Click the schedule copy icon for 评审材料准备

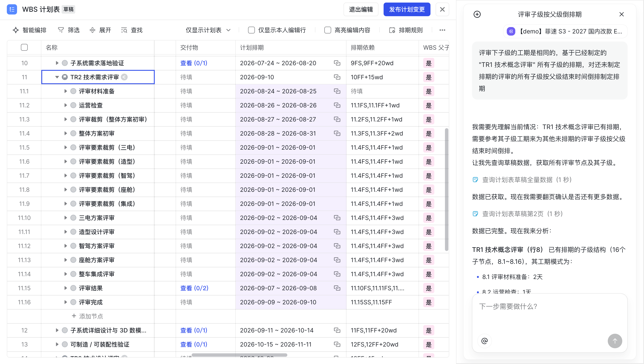337,91
